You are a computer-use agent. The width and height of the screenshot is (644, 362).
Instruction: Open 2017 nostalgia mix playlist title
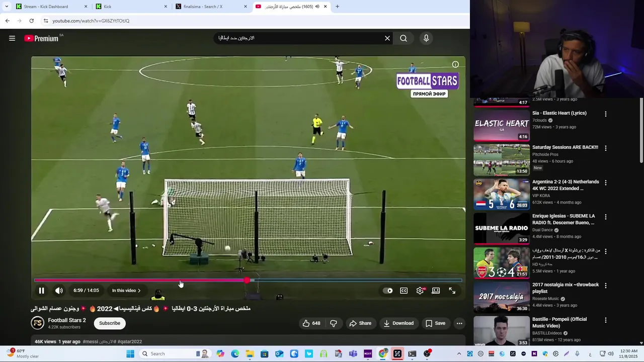(566, 288)
